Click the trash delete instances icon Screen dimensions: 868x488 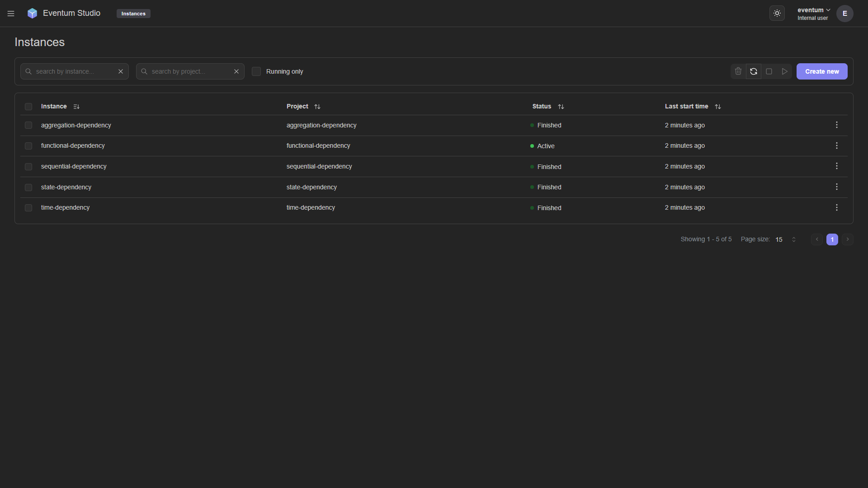(738, 71)
